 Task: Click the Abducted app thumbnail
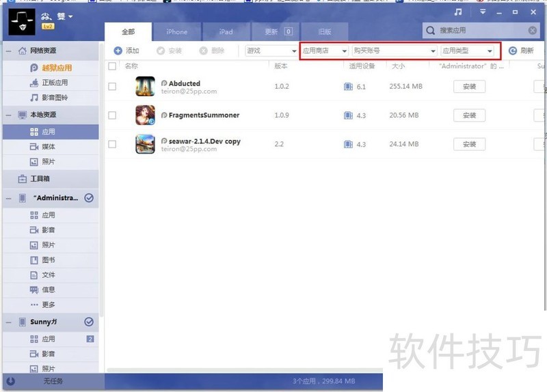click(146, 87)
